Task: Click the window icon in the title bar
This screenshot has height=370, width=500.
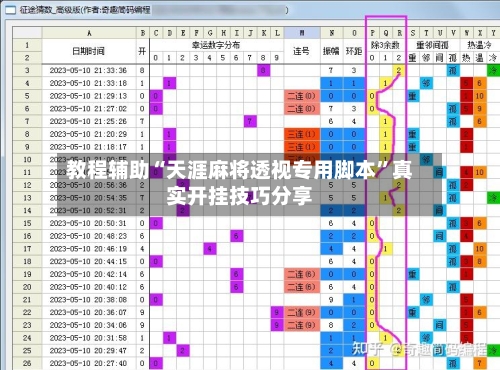Action: pyautogui.click(x=10, y=10)
